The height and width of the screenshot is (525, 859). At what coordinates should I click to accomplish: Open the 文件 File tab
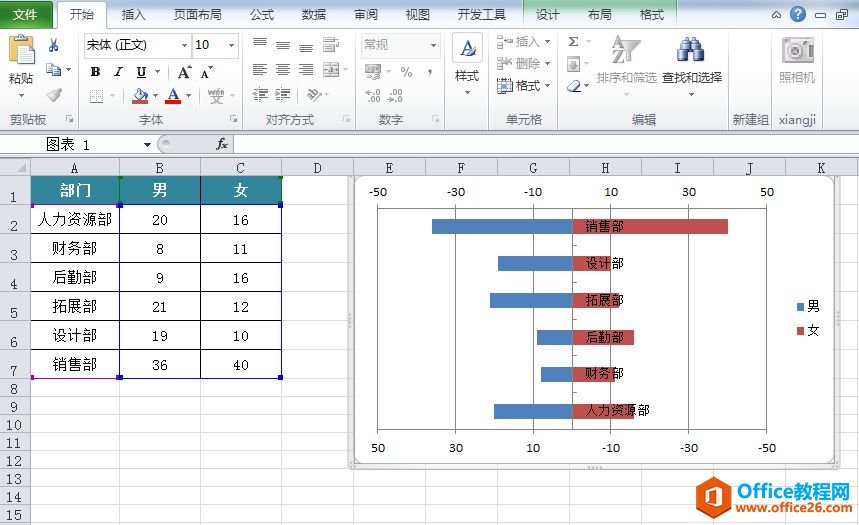pyautogui.click(x=25, y=15)
